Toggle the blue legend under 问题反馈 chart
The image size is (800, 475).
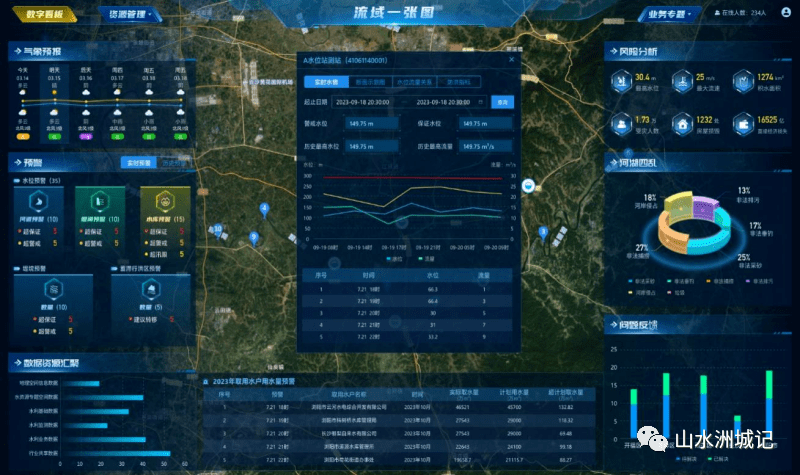pos(685,459)
